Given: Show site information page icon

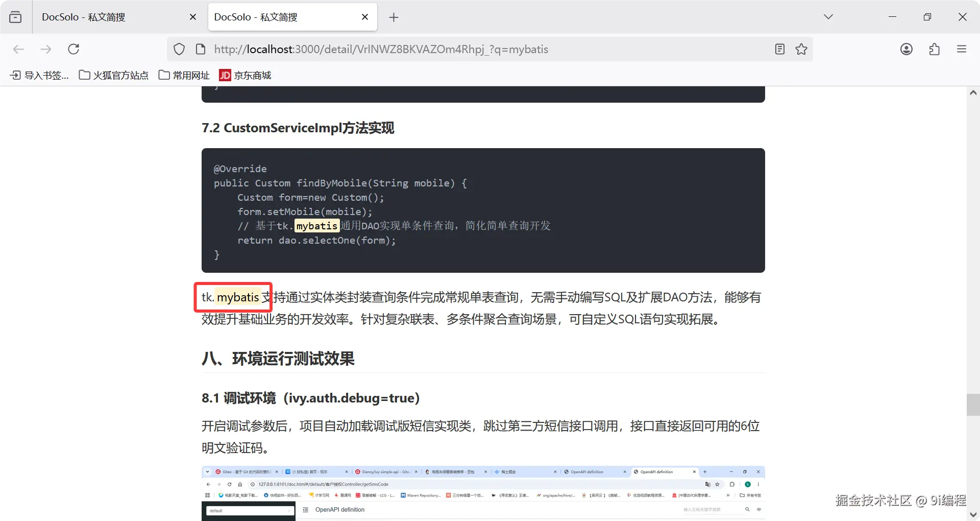Looking at the screenshot, I should 201,49.
